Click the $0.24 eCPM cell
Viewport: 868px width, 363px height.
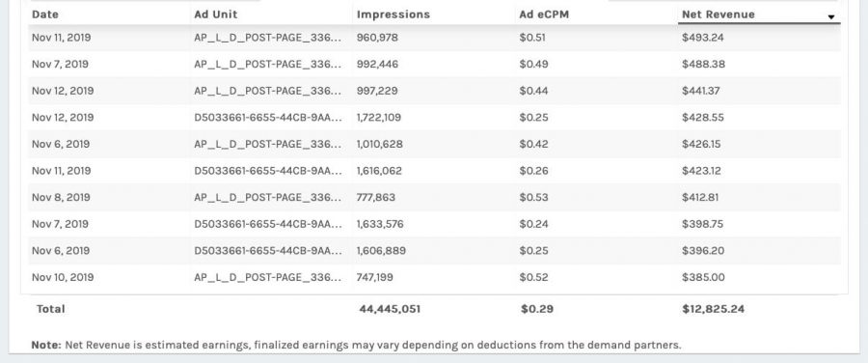[533, 224]
